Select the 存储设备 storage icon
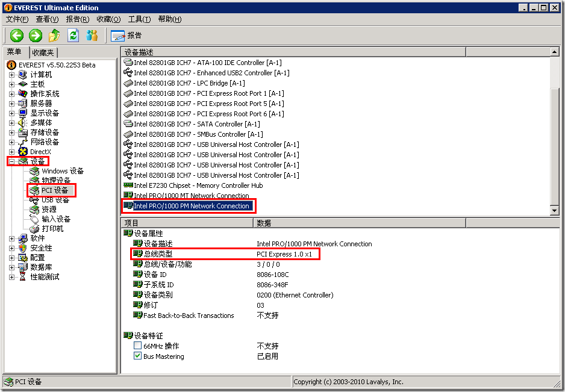Screen dimensions: 565x392 point(23,132)
